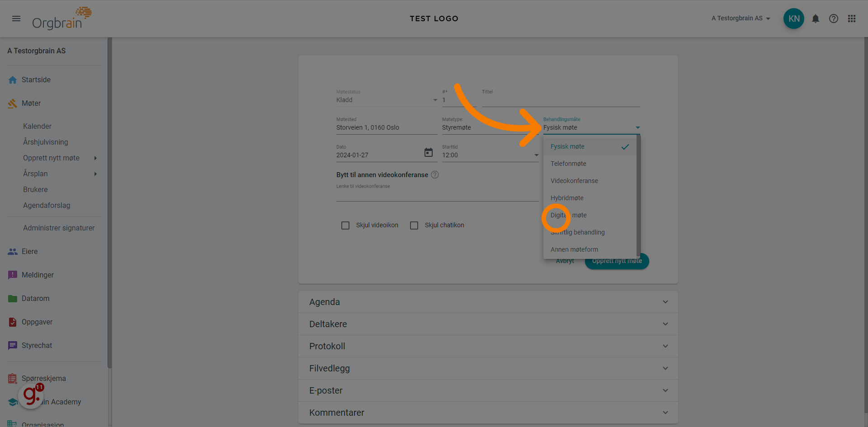Click the Møter gavel icon
868x427 pixels.
tap(13, 103)
